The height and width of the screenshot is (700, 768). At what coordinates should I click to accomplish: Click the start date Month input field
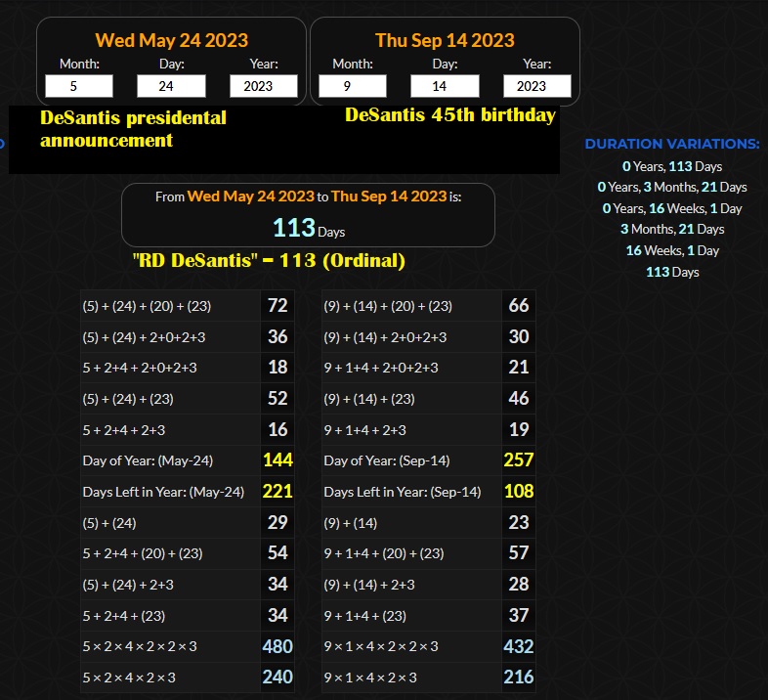[x=79, y=86]
